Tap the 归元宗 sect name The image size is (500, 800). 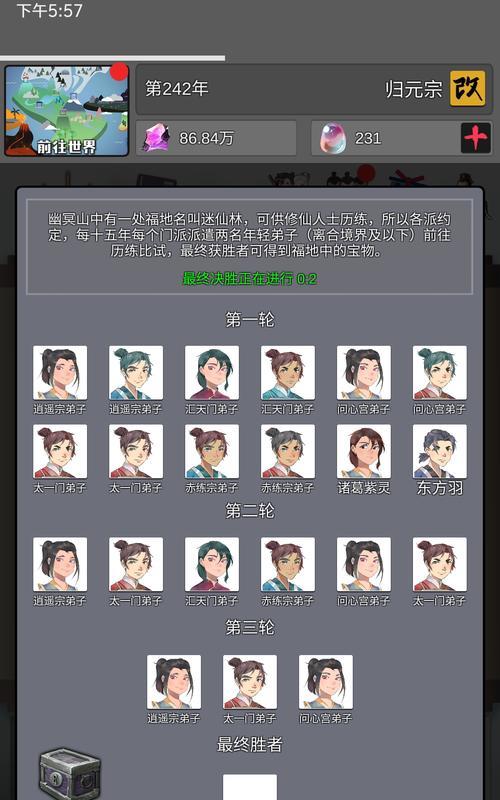click(x=413, y=89)
